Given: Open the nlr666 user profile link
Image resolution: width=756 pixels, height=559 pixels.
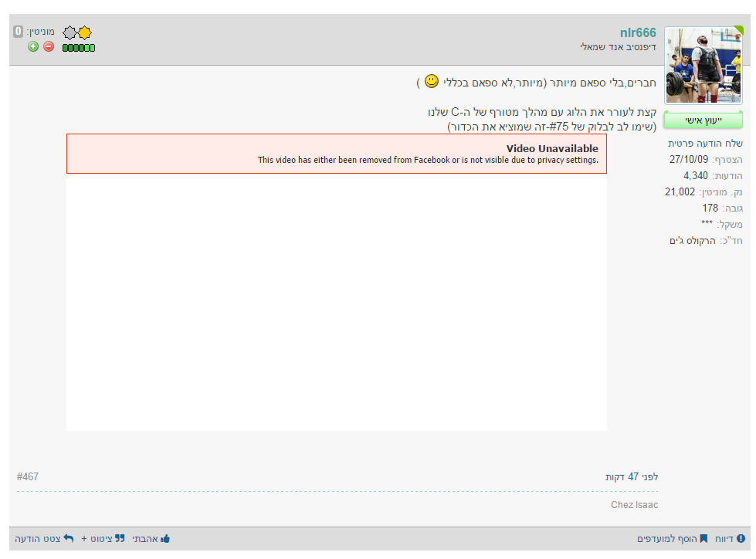Looking at the screenshot, I should tap(638, 32).
